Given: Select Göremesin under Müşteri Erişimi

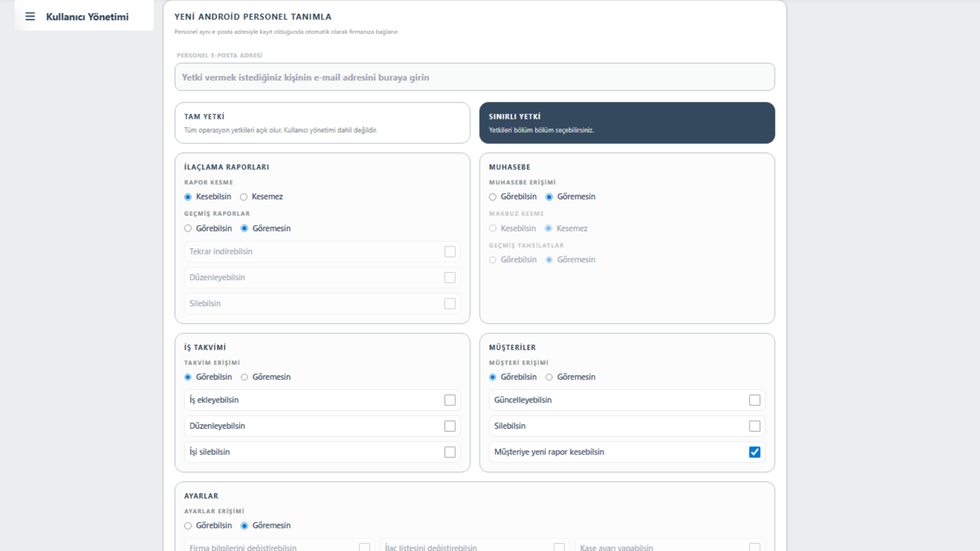Looking at the screenshot, I should 549,377.
